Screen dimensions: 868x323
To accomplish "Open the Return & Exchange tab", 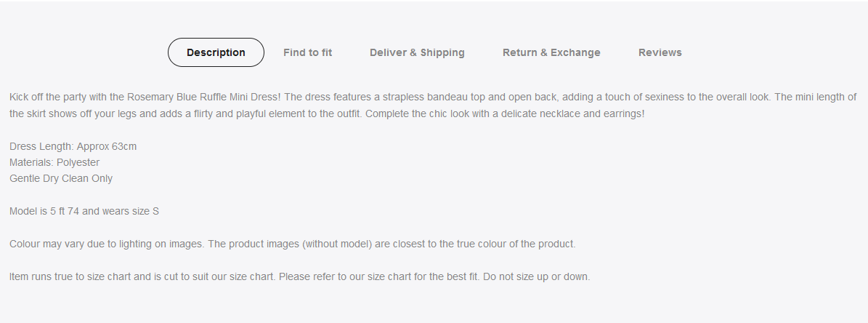I will click(551, 52).
